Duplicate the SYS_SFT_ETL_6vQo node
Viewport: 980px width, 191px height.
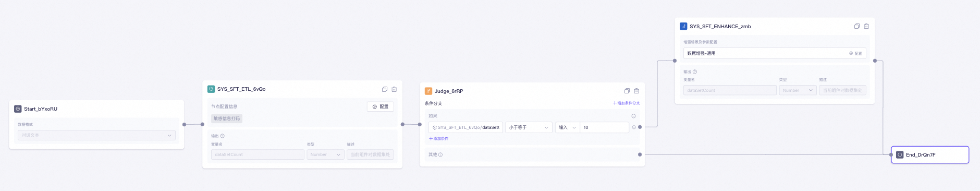(384, 89)
